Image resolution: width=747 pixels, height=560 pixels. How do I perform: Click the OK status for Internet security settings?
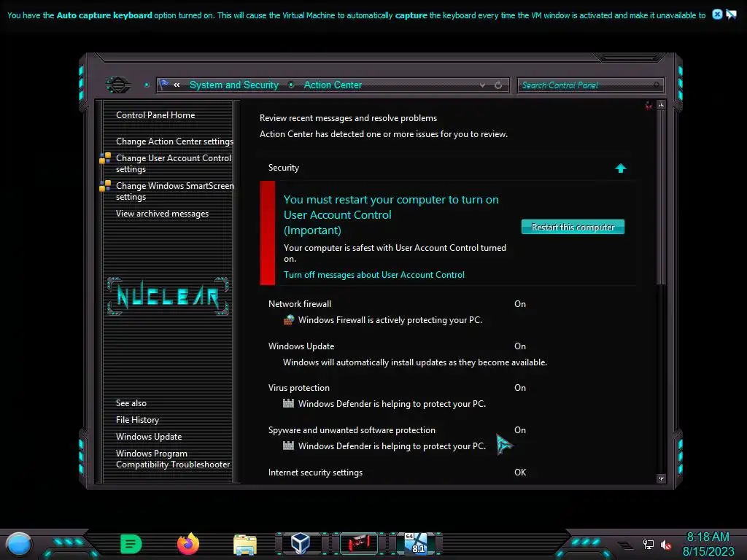tap(519, 472)
